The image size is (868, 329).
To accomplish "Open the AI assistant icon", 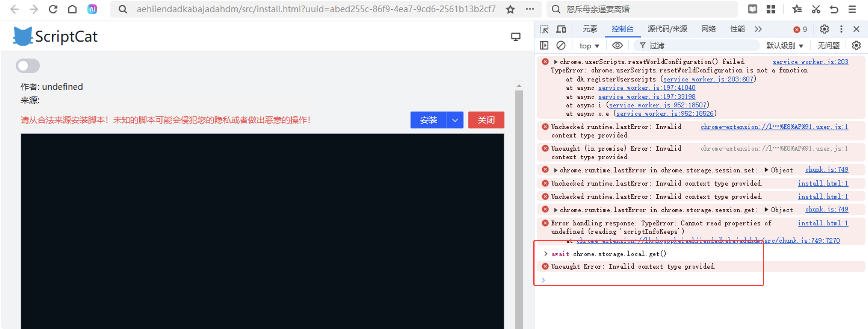I will pyautogui.click(x=92, y=9).
